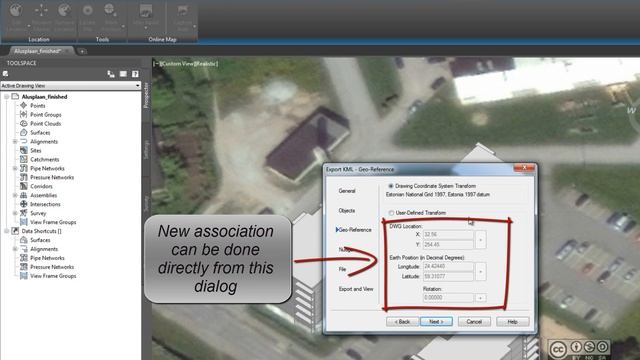Click the Rotation value field
The width and height of the screenshot is (640, 360).
coord(448,298)
